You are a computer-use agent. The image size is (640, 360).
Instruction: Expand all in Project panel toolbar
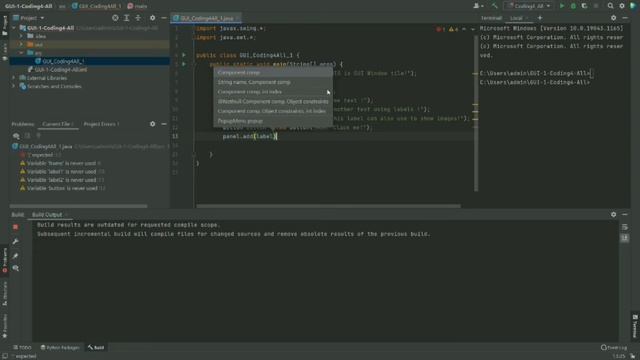(127, 18)
